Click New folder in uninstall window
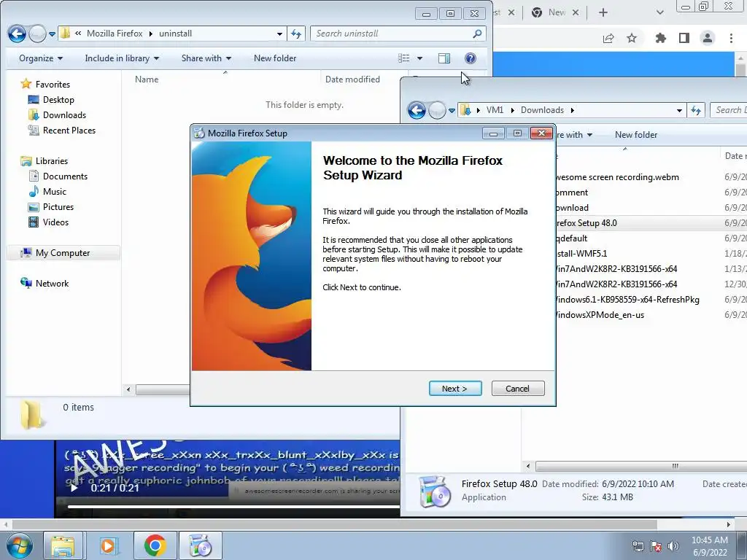 275,58
